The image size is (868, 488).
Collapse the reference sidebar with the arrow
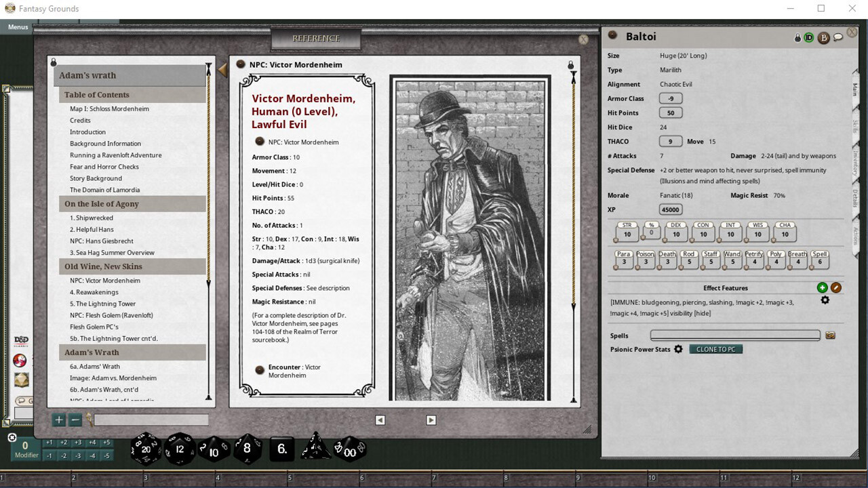coord(222,70)
